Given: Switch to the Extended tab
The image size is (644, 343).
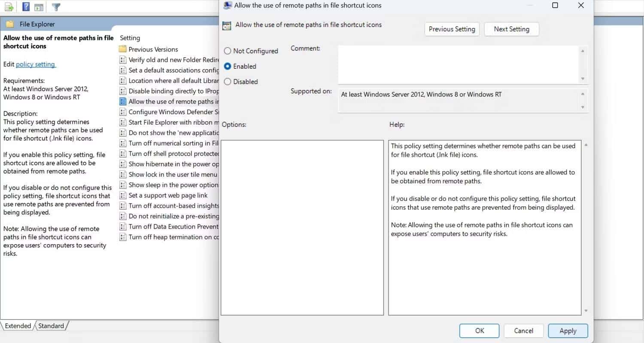Looking at the screenshot, I should (18, 326).
